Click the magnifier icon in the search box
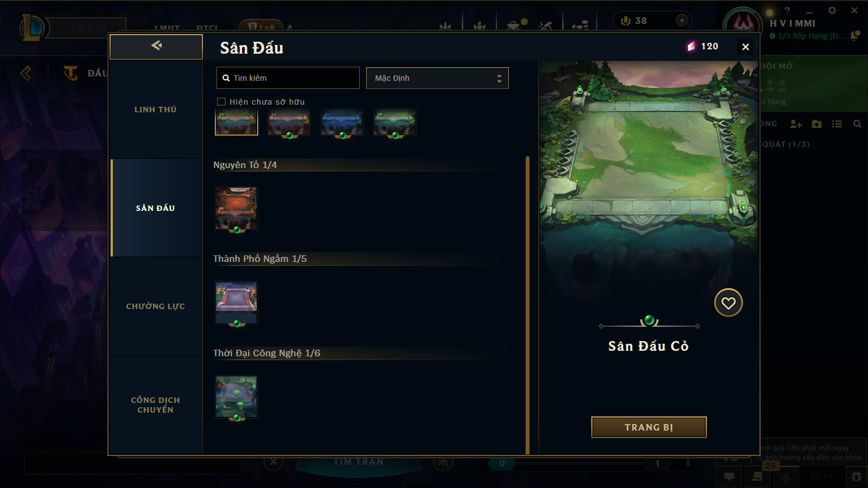This screenshot has width=868, height=488. click(226, 78)
